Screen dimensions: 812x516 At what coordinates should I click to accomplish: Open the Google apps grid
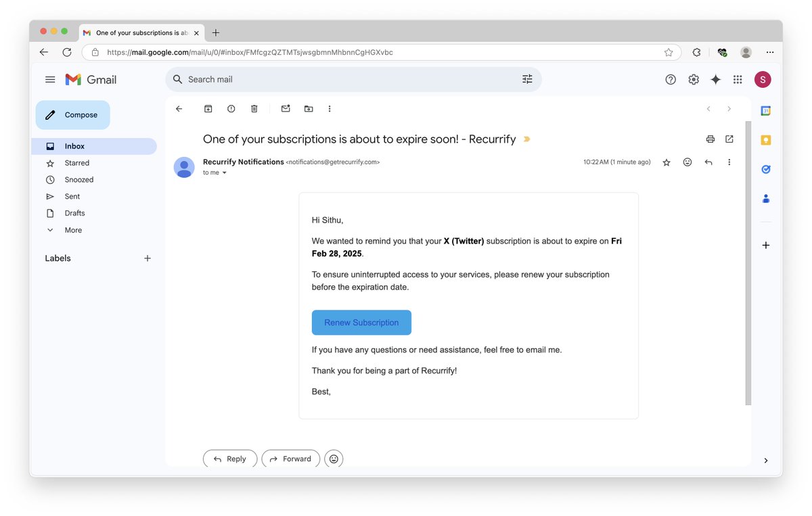(738, 80)
